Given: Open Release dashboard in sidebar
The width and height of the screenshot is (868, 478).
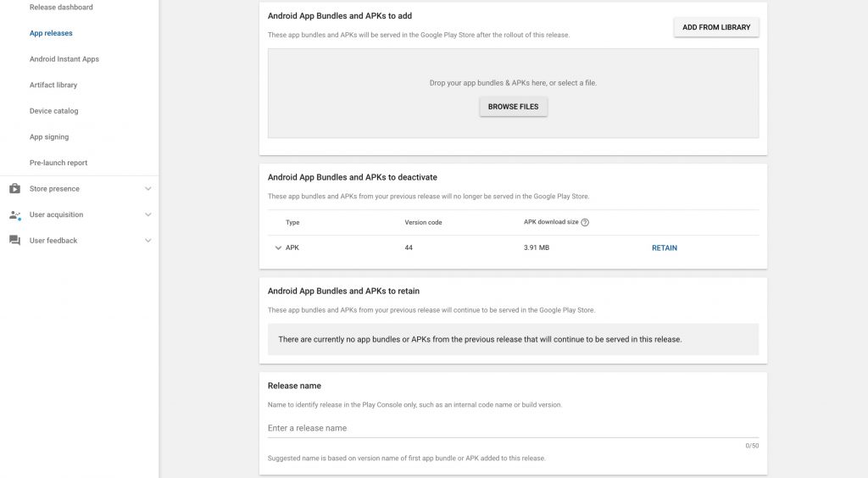Looking at the screenshot, I should (x=61, y=7).
